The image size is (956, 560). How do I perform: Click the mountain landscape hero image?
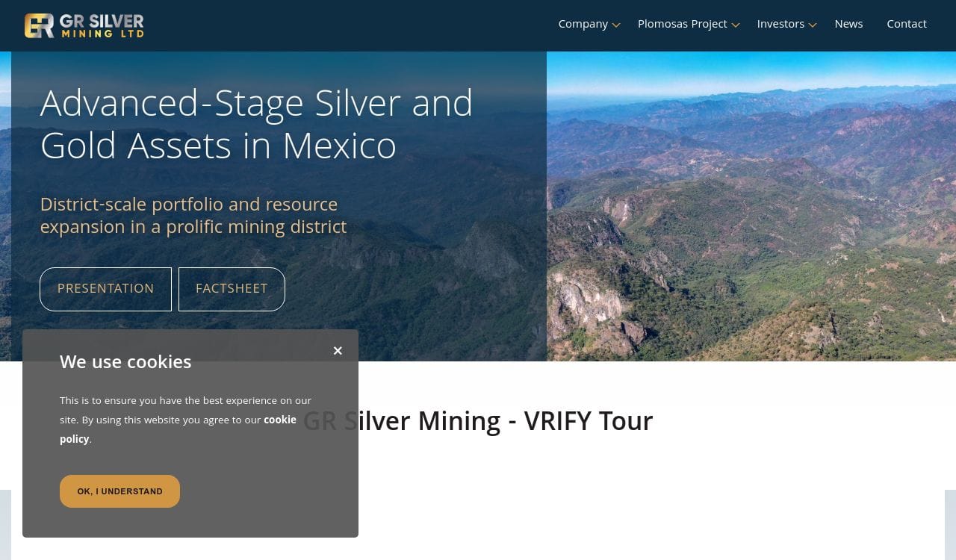tap(751, 206)
